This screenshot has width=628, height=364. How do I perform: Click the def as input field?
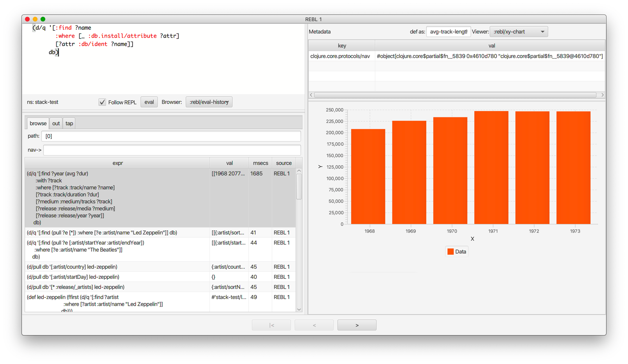click(x=449, y=32)
